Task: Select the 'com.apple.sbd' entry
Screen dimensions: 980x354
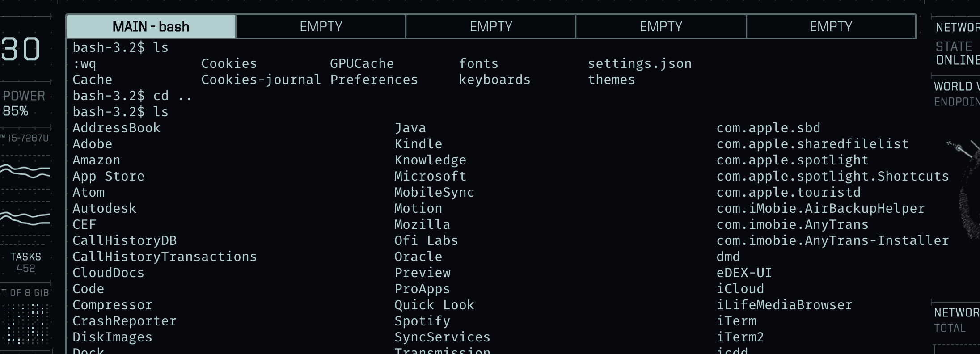Action: [769, 128]
